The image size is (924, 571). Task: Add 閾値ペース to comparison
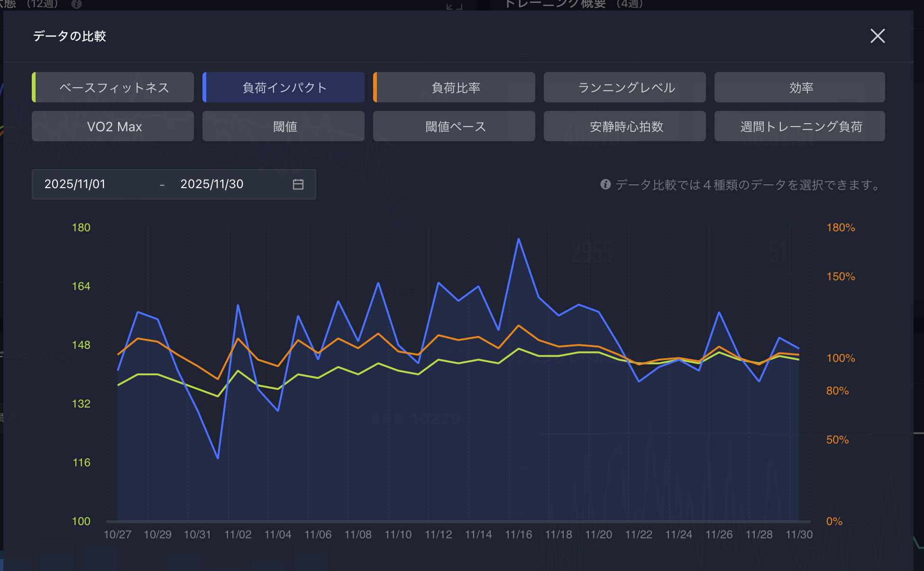[x=454, y=127]
